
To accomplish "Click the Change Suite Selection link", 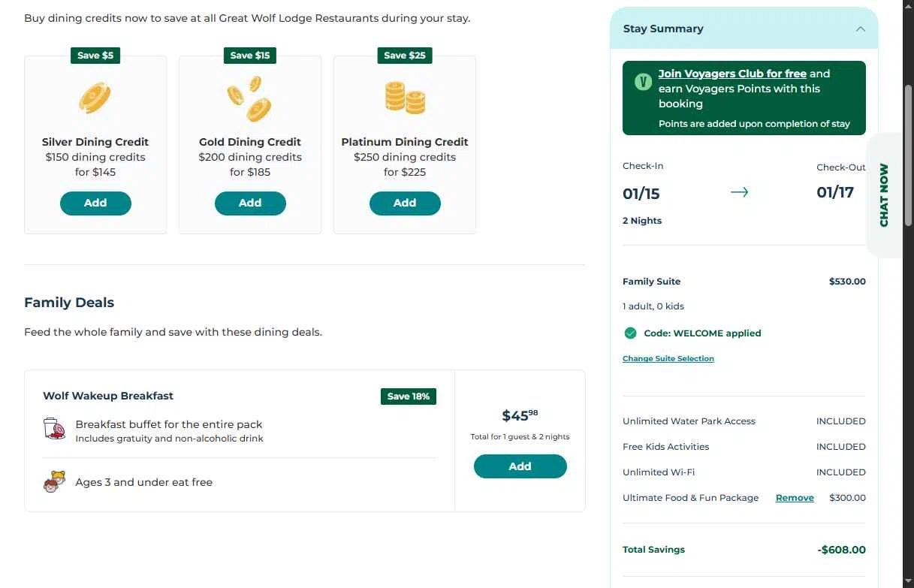I will tap(668, 359).
